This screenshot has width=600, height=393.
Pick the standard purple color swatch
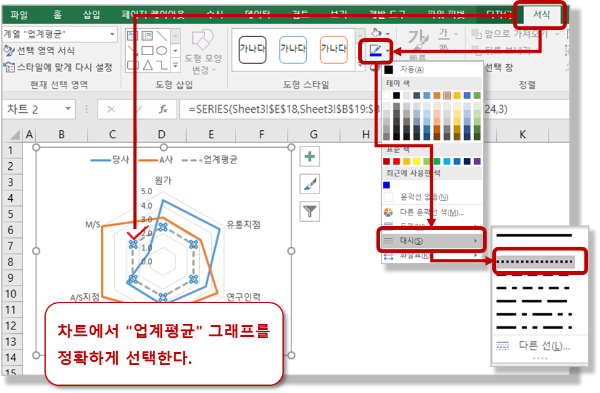(477, 161)
